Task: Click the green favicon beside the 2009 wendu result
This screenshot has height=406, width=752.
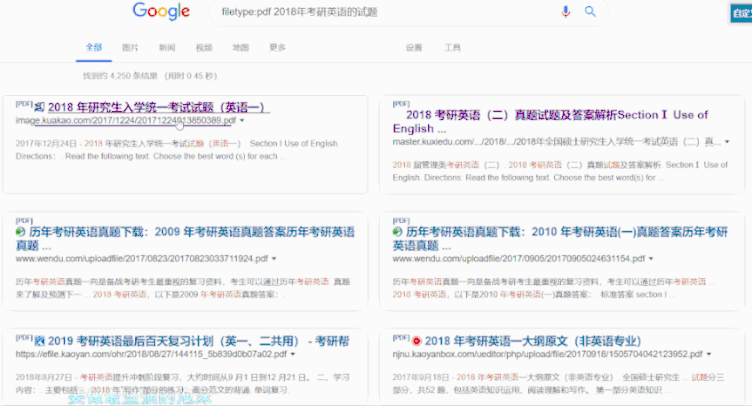Action: pos(20,232)
